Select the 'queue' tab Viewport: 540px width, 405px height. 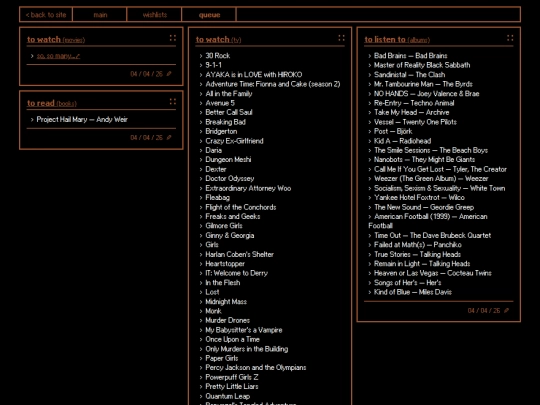209,14
